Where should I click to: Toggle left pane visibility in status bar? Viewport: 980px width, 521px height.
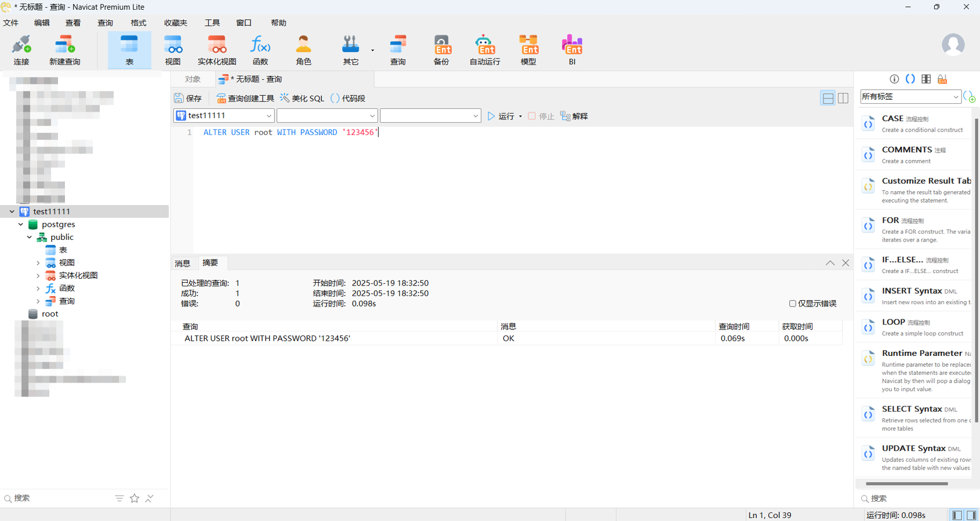(x=957, y=515)
